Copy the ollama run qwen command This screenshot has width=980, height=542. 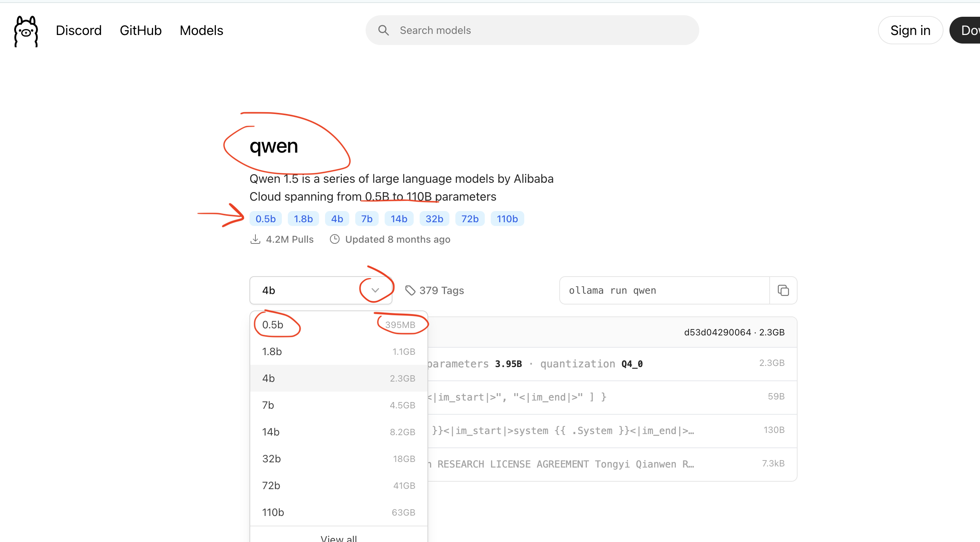coord(783,291)
